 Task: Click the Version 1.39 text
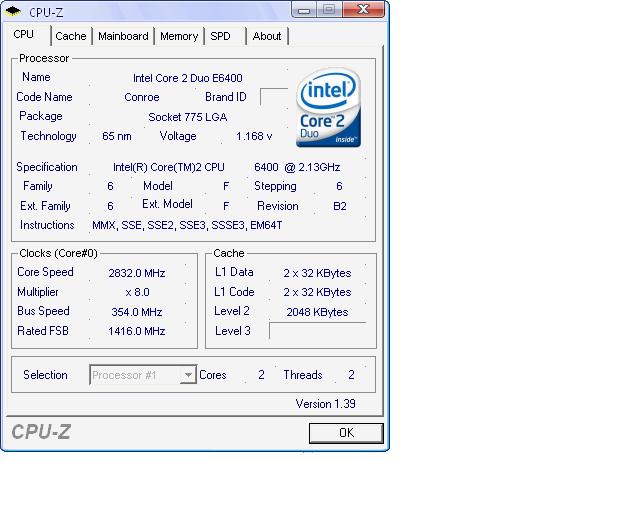[x=325, y=404]
